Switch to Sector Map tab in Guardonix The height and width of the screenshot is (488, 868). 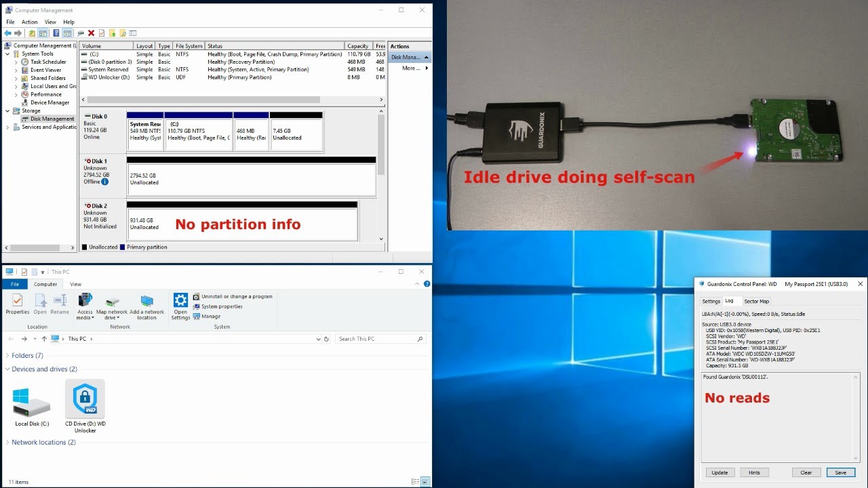tap(756, 301)
